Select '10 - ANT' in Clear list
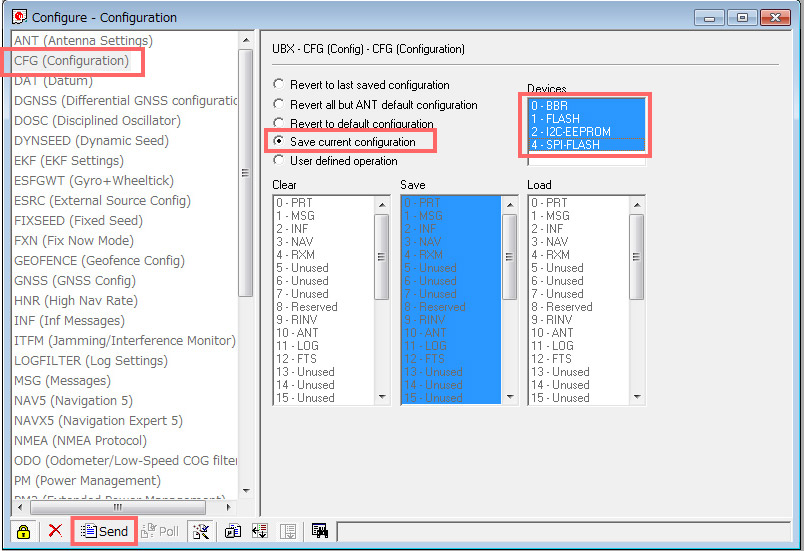 pos(298,333)
